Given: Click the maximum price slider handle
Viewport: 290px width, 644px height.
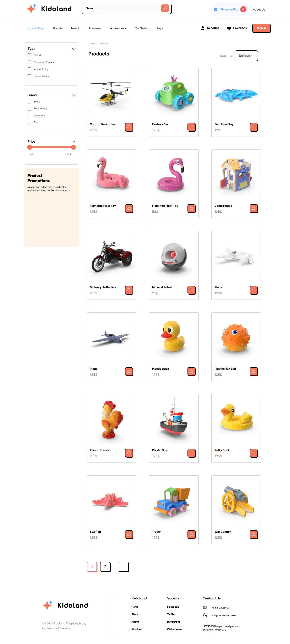Looking at the screenshot, I should coord(73,147).
